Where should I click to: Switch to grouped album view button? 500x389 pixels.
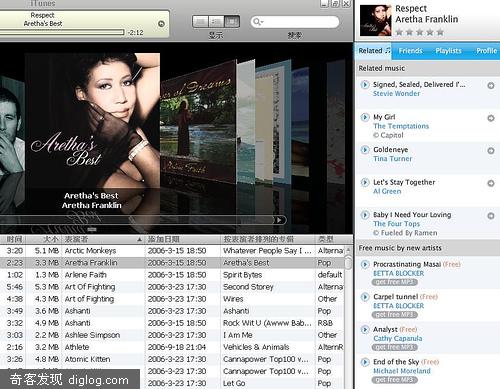pos(216,22)
